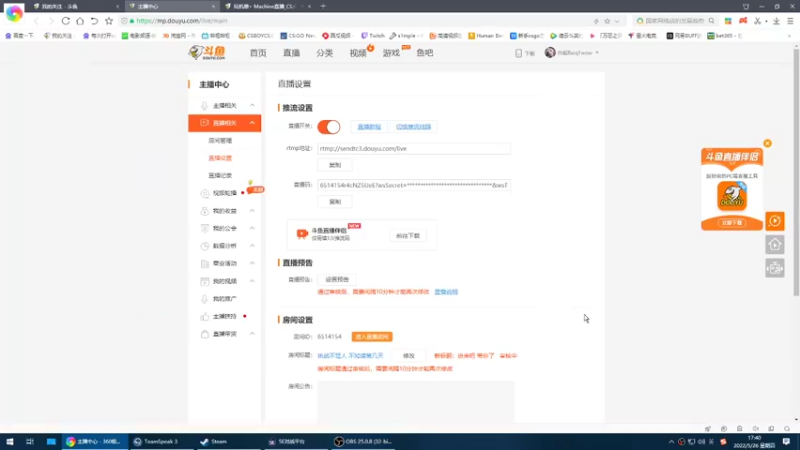This screenshot has width=800, height=450.
Task: Click the camera icon in companion card
Action: pyautogui.click(x=302, y=233)
